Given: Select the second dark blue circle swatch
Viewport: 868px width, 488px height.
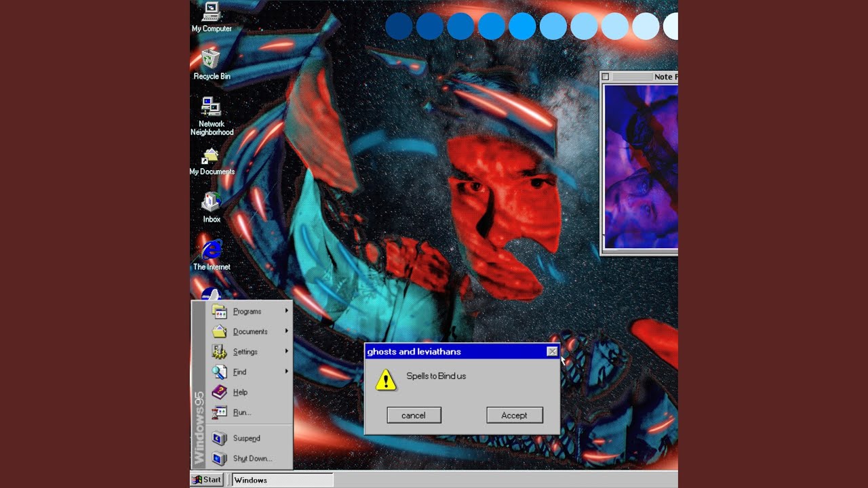Looking at the screenshot, I should 430,26.
